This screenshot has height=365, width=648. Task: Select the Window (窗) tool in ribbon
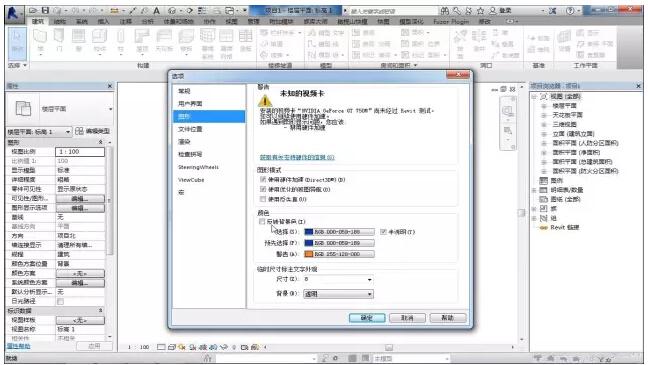point(79,41)
